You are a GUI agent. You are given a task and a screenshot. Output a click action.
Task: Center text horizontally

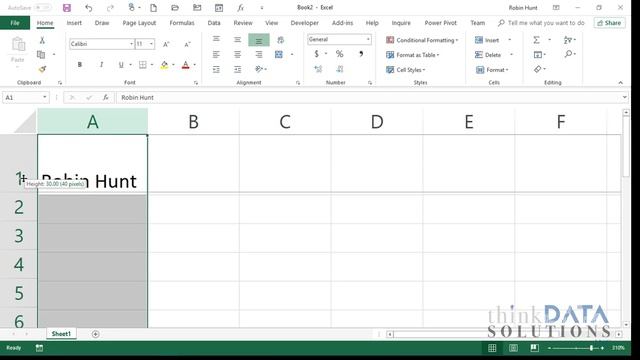(x=238, y=54)
